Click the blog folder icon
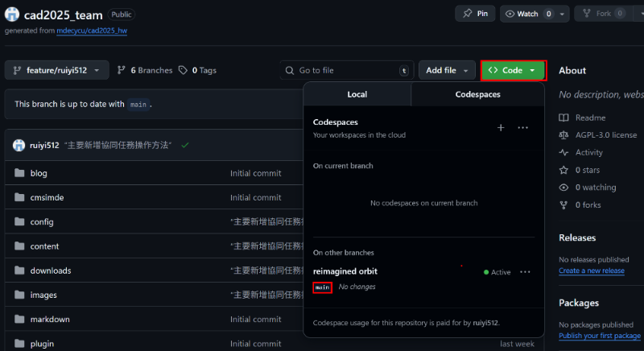644x351 pixels. [x=19, y=173]
